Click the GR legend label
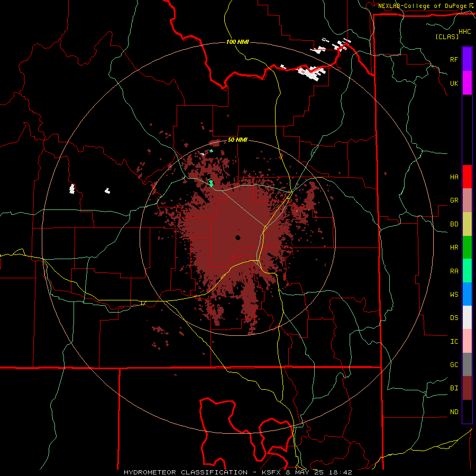The image size is (476, 476). [x=454, y=200]
